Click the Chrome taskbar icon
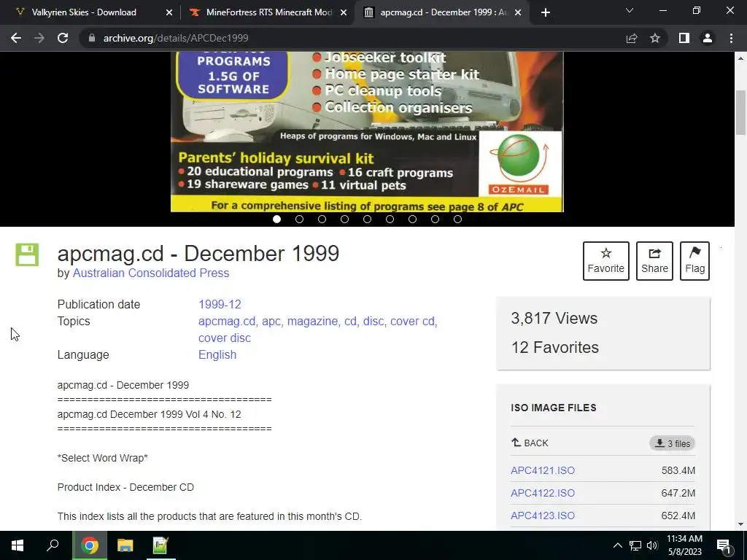Viewport: 747px width, 560px height. click(x=89, y=545)
